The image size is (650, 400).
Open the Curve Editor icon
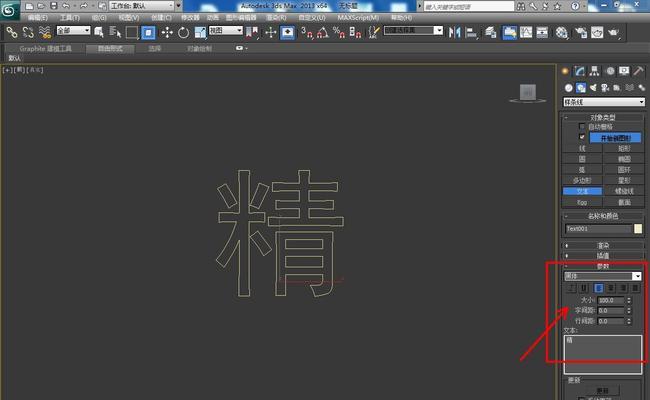coord(526,32)
